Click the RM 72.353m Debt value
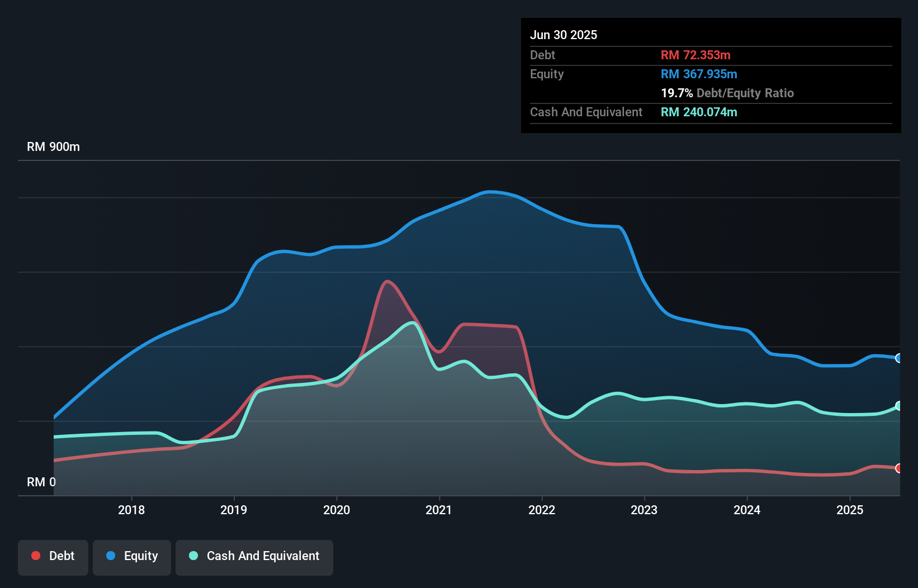918x588 pixels. (695, 55)
